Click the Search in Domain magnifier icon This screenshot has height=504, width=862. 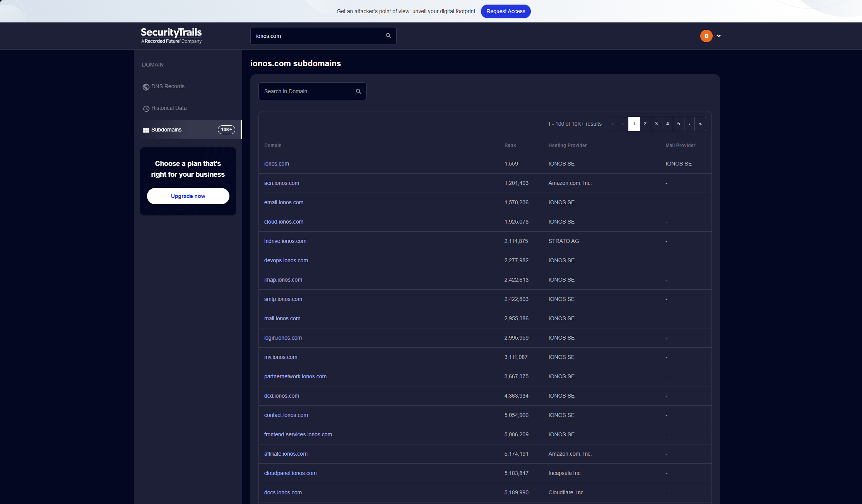[x=359, y=91]
